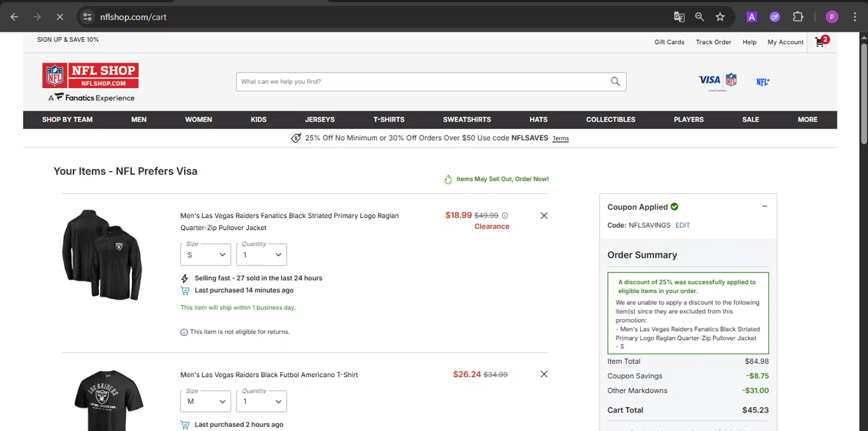Click the page vertical scrollbar
This screenshot has height=431, width=868.
click(863, 93)
